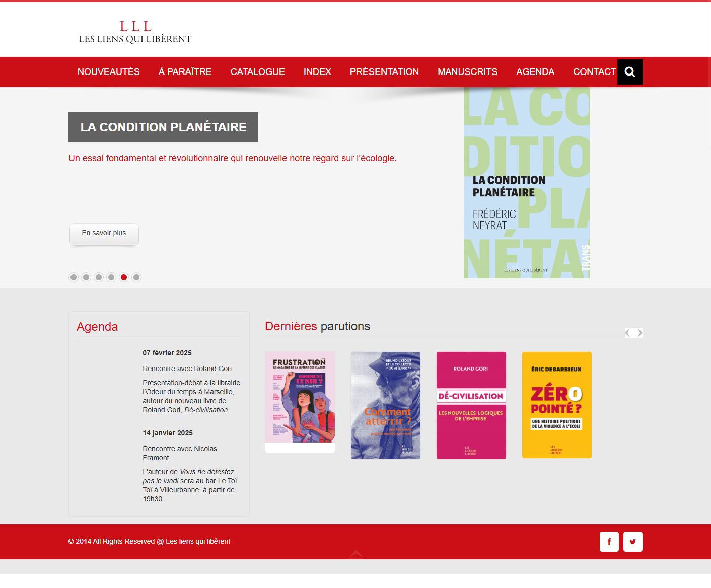Viewport: 711px width, 588px height.
Task: Open the Catalogue menu item
Action: [257, 72]
